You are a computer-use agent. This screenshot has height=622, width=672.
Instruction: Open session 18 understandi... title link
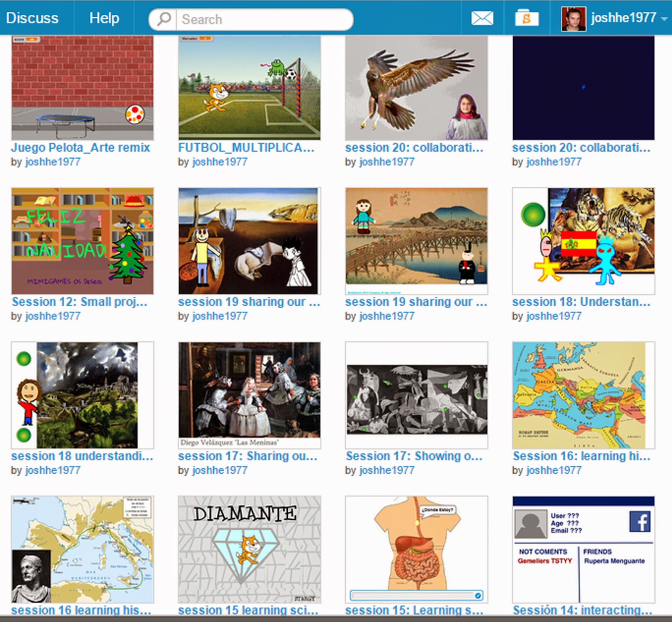click(x=82, y=456)
